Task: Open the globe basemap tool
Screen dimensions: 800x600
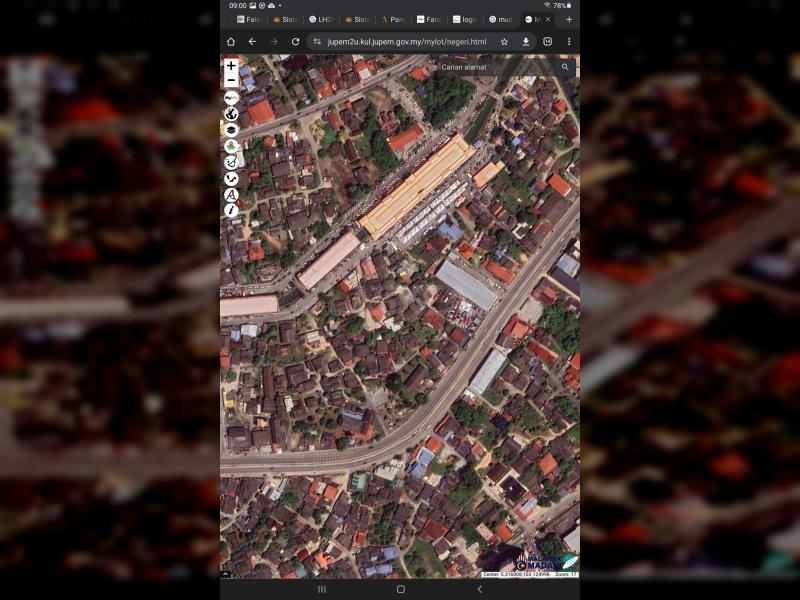Action: point(231,114)
